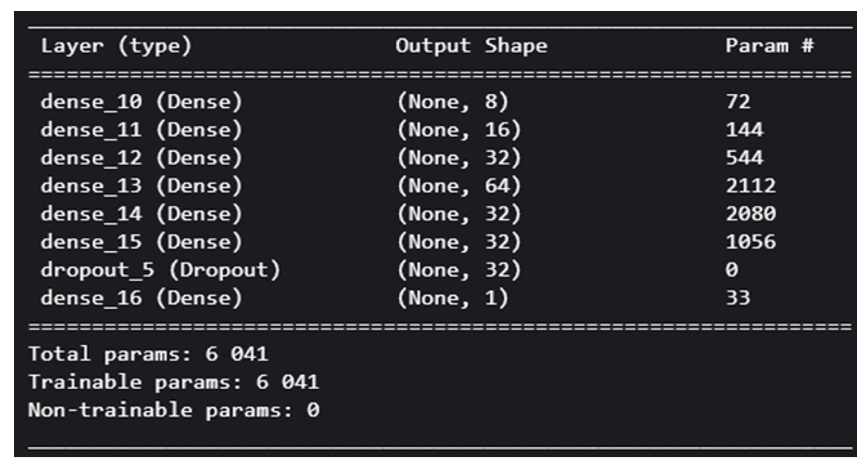Click the "Param #" column header
868x468 pixels.
pyautogui.click(x=769, y=46)
